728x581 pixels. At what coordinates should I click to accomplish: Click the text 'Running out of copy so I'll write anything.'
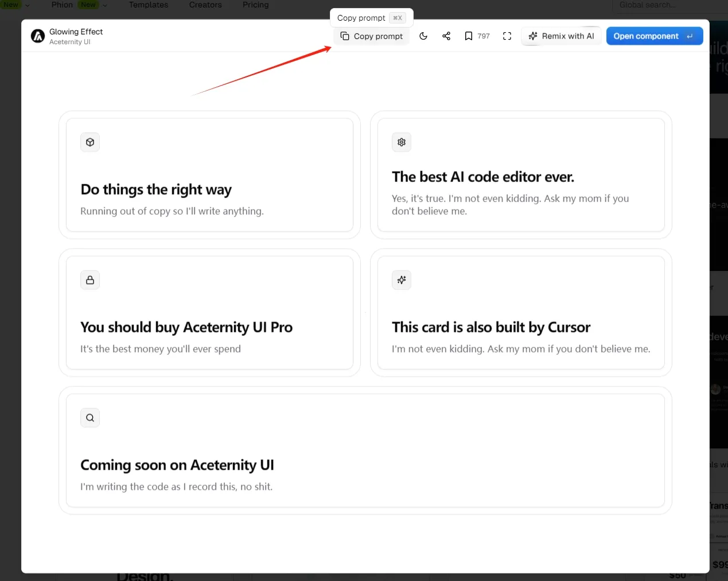(x=172, y=211)
